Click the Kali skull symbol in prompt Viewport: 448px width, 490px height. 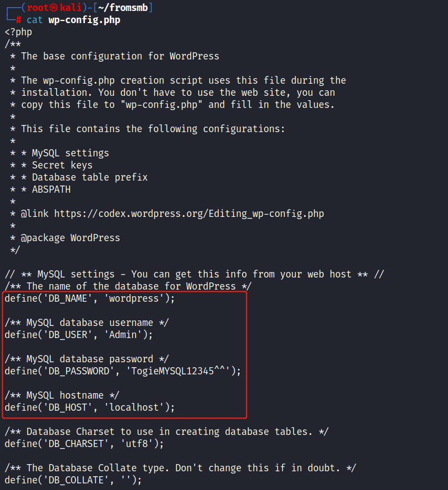[54, 8]
